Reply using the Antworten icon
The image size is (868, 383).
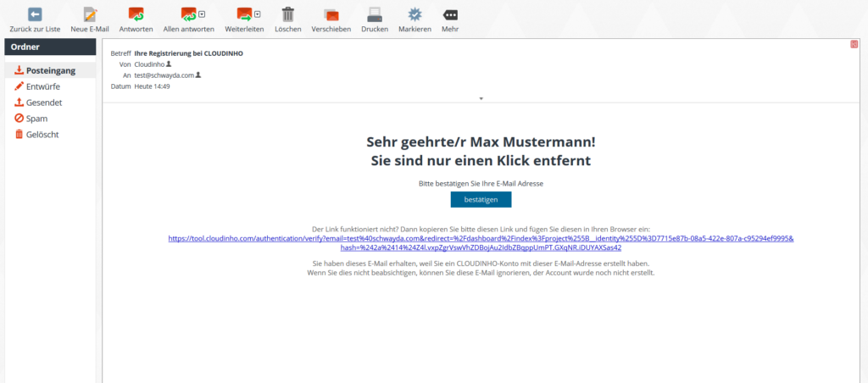tap(136, 14)
